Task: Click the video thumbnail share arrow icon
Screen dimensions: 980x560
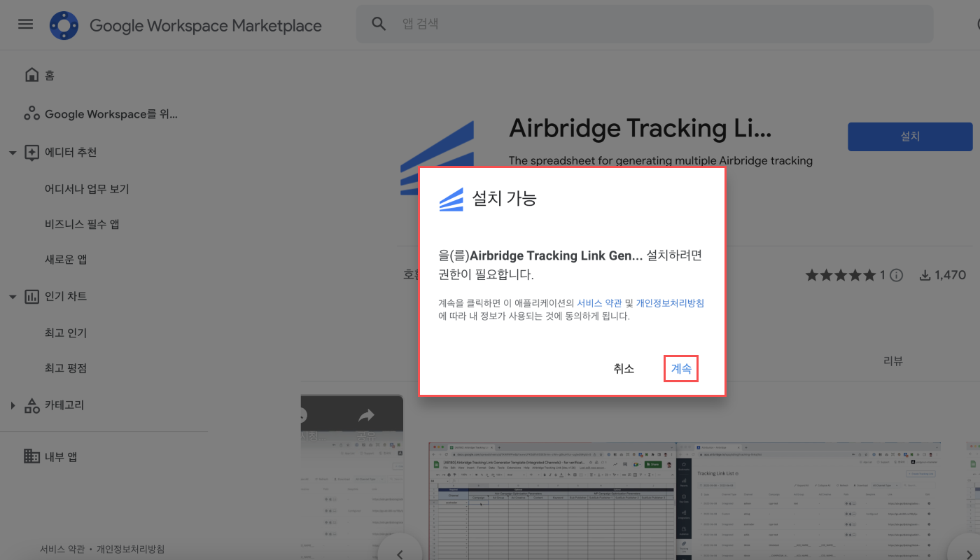Action: point(365,416)
